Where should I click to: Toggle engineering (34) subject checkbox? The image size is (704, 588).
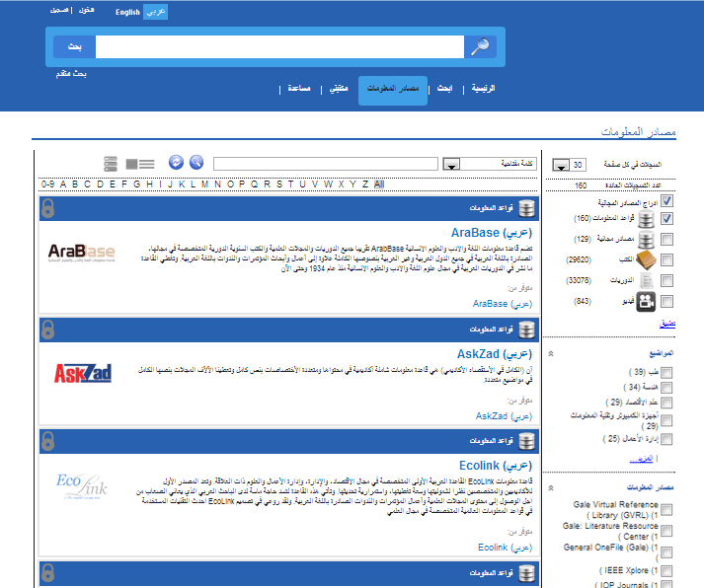coord(666,388)
